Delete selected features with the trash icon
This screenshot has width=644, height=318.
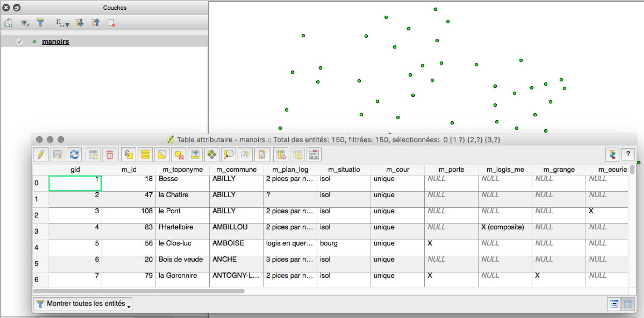click(x=110, y=155)
